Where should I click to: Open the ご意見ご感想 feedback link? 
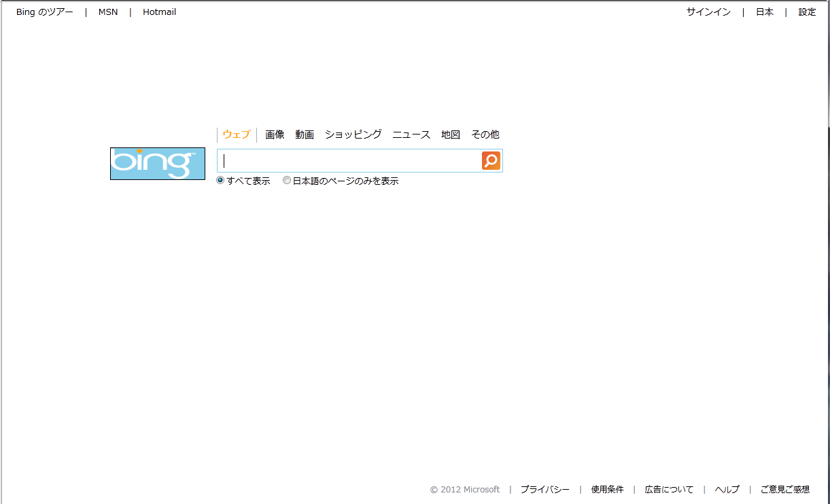click(785, 490)
